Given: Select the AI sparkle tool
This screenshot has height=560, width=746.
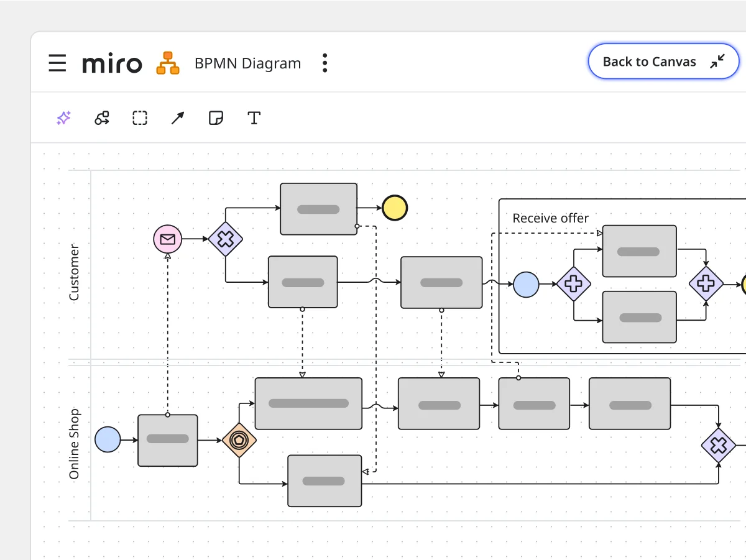Looking at the screenshot, I should [64, 118].
